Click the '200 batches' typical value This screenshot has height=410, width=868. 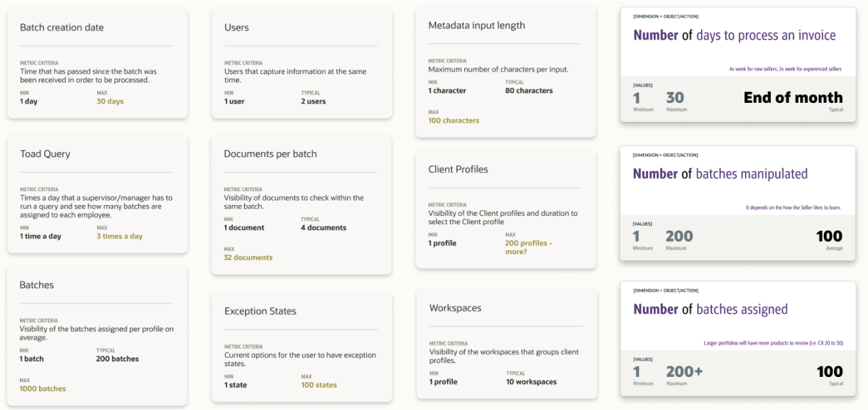[118, 359]
